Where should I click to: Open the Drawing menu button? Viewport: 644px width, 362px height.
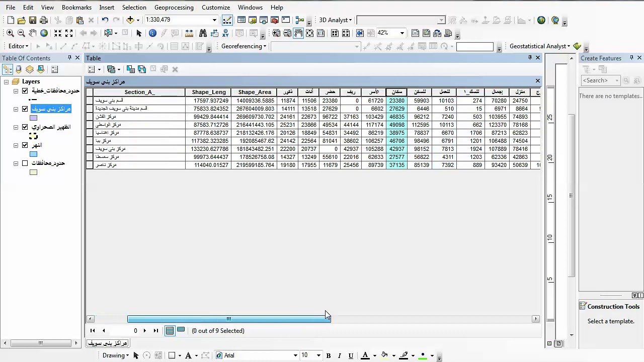[x=116, y=355]
